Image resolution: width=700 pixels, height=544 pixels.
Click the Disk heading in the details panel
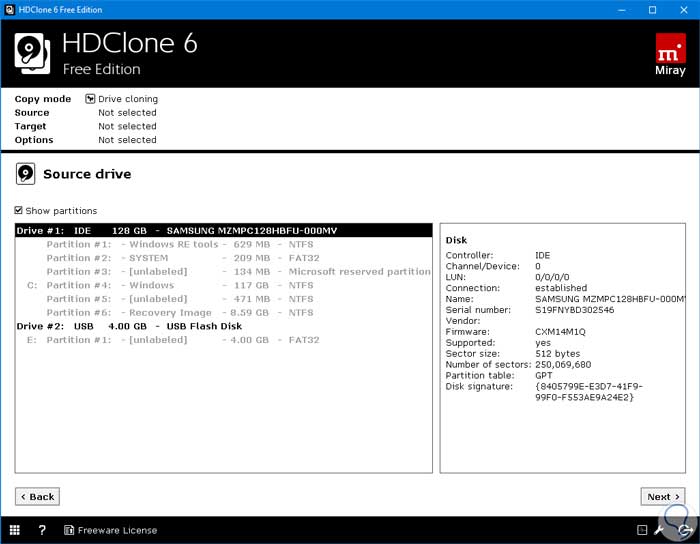pyautogui.click(x=456, y=240)
